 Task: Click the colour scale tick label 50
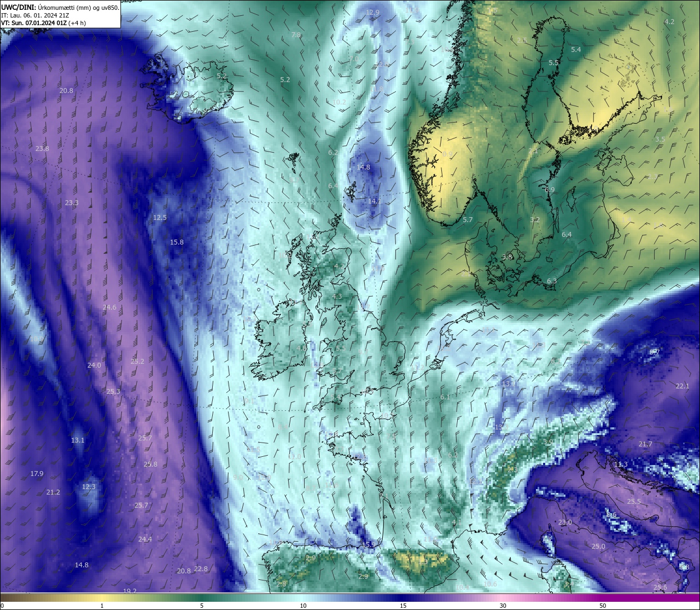click(602, 606)
